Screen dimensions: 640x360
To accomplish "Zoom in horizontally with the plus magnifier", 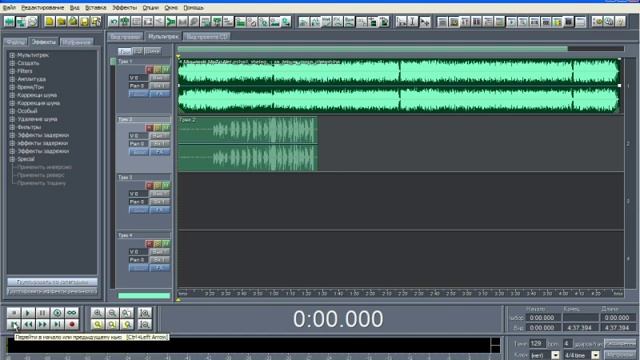I will pos(98,313).
